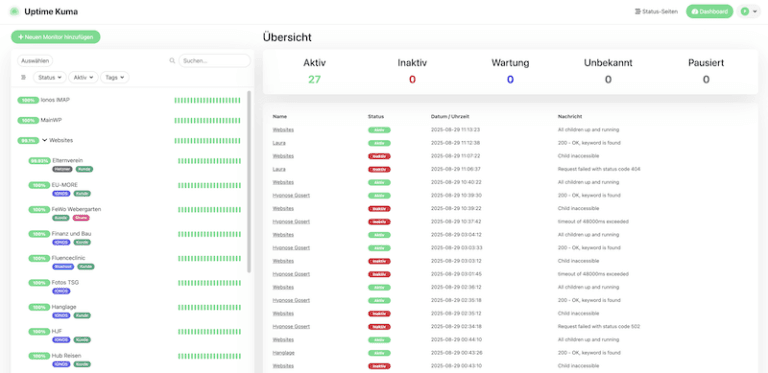Click the Datum / Uhrzeit column header
The image size is (768, 373).
(450, 117)
